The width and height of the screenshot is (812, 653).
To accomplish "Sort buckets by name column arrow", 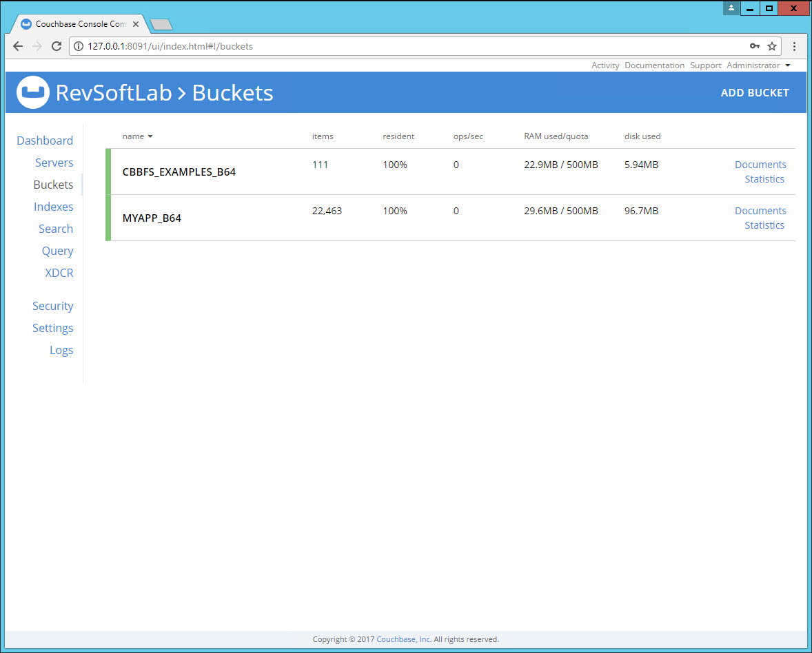I will tap(150, 136).
